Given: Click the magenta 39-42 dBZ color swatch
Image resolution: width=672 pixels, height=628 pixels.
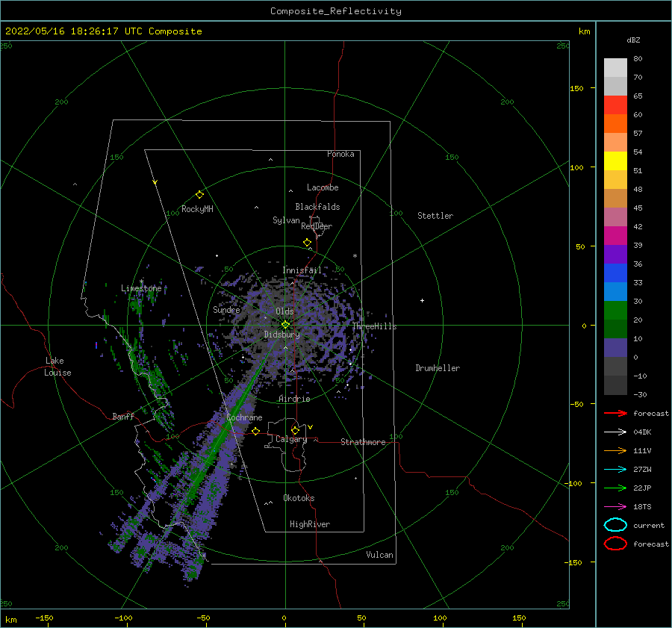Looking at the screenshot, I should point(615,236).
